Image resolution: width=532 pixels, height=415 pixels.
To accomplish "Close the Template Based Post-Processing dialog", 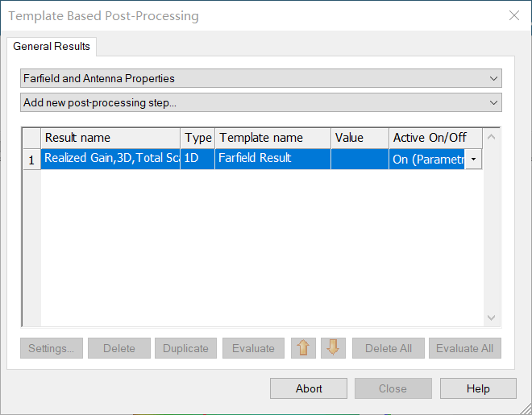I will tap(513, 15).
